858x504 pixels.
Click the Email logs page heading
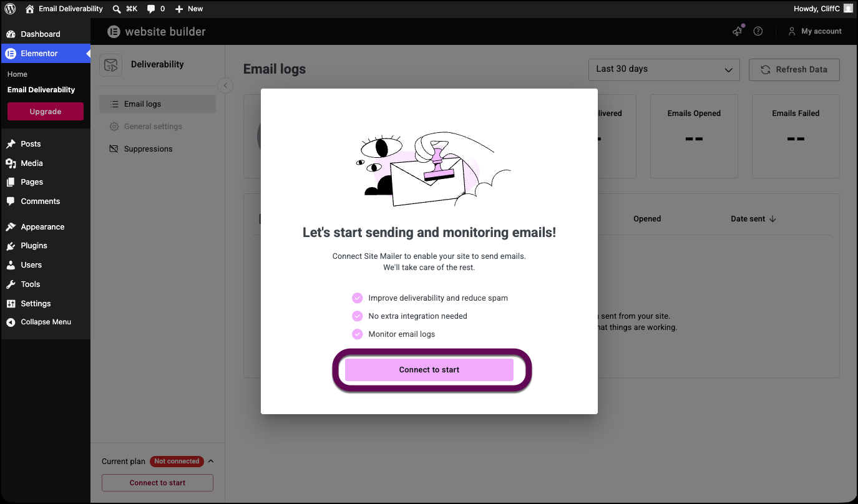pos(275,69)
